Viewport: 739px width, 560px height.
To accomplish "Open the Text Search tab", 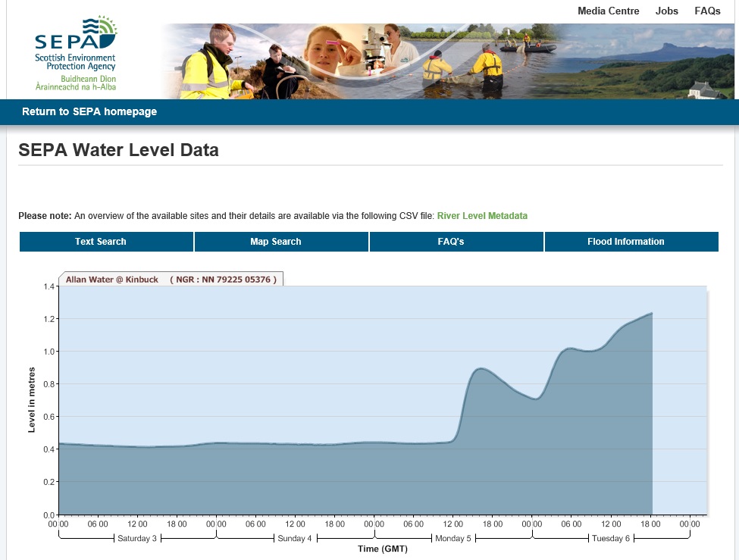I will (x=101, y=242).
